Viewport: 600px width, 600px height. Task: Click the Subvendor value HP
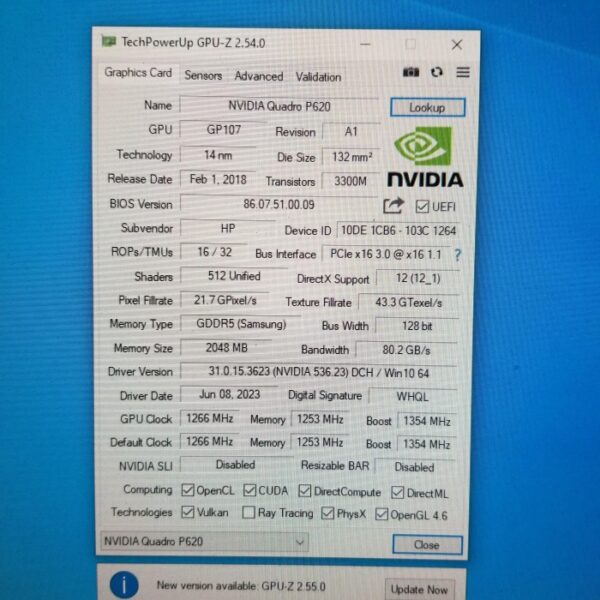pos(228,228)
